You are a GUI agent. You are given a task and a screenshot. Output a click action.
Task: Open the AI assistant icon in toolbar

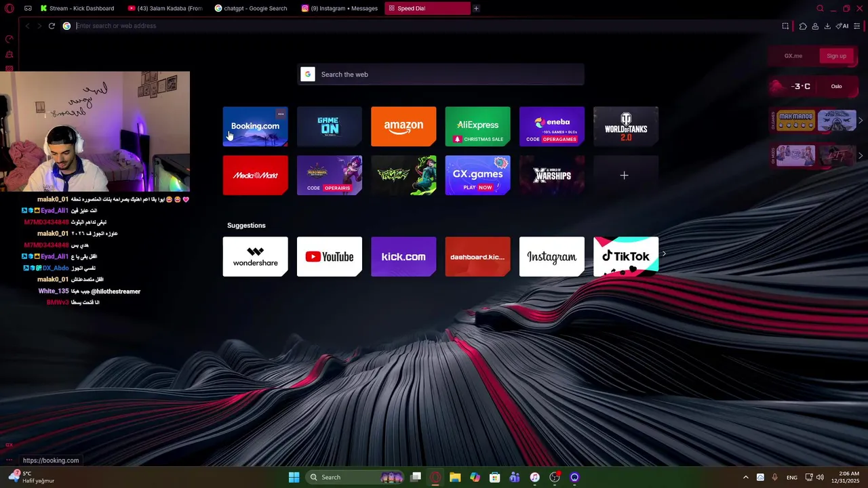(x=842, y=26)
